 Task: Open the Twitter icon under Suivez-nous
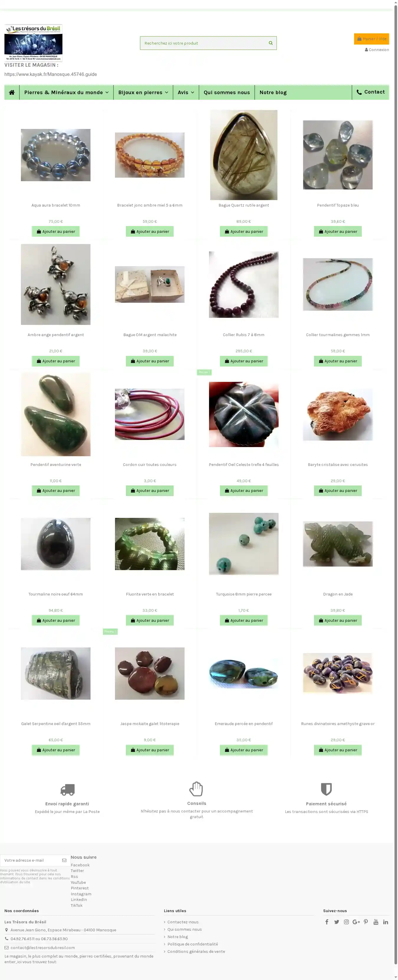pos(336,922)
